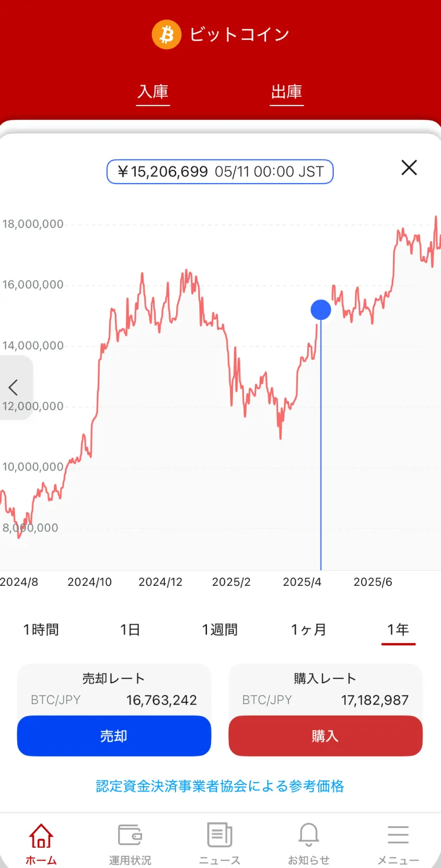The image size is (441, 868).
Task: Open お知らせ bell notifications icon
Action: (309, 836)
